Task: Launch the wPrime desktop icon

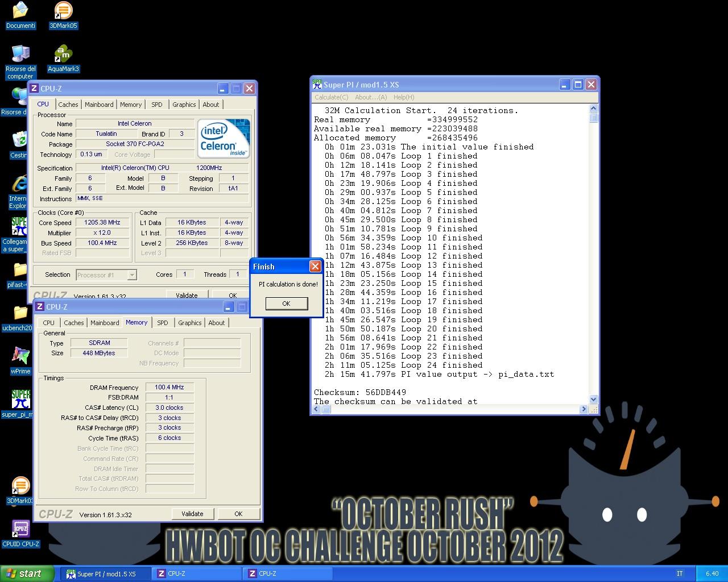Action: click(x=20, y=361)
